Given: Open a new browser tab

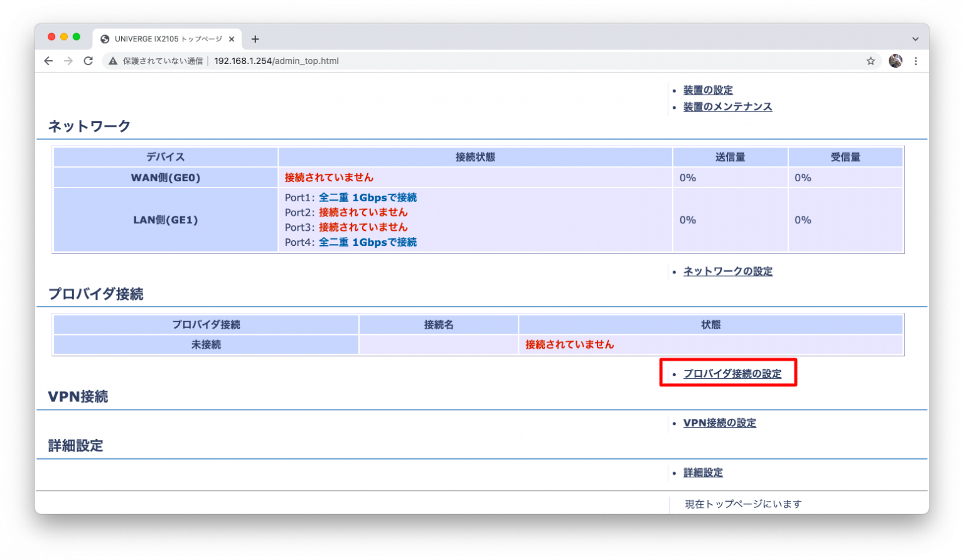Looking at the screenshot, I should click(255, 38).
